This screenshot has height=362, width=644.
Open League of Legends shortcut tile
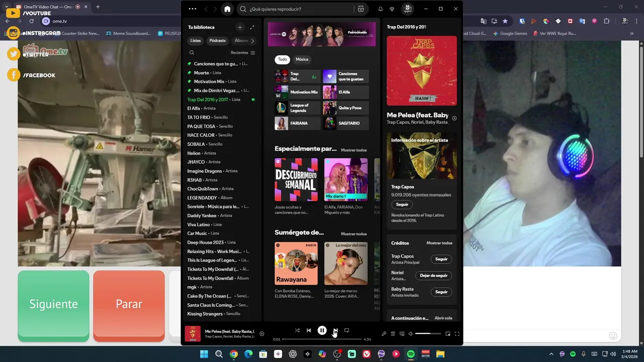pos(297,108)
